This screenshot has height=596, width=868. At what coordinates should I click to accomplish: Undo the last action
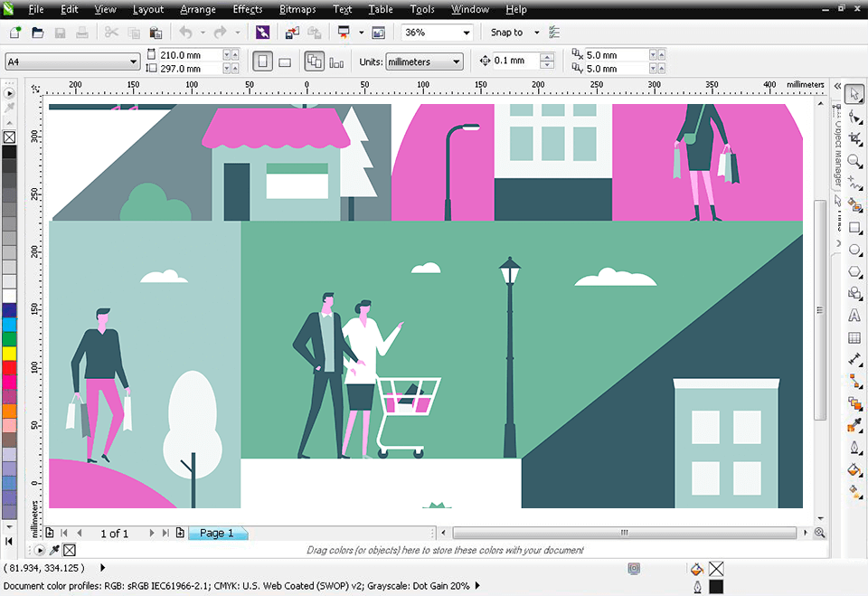click(x=187, y=33)
